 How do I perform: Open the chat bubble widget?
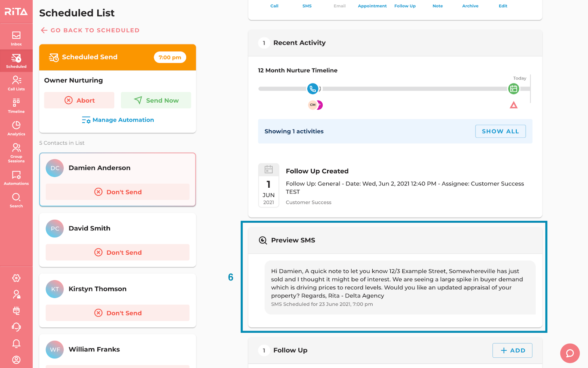[570, 353]
